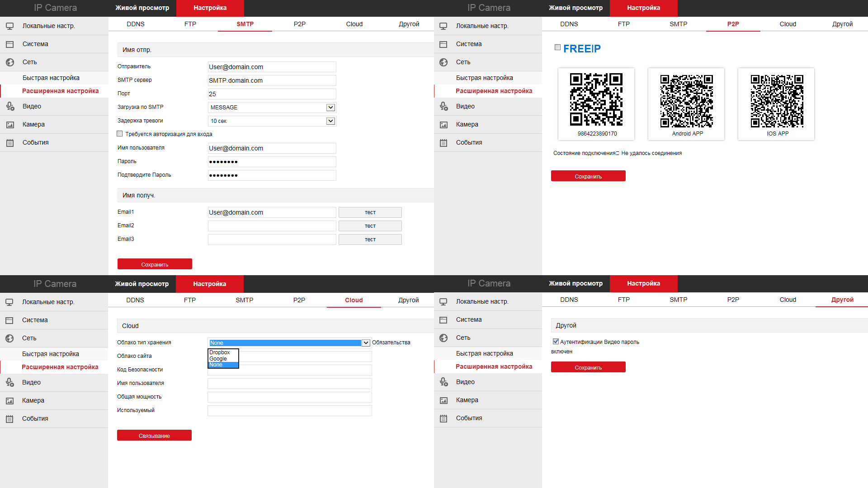
Task: Click the red Связывание button
Action: 154,436
